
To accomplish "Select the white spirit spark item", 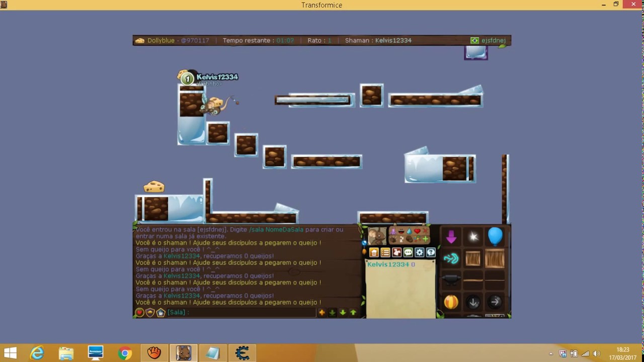I will click(x=473, y=237).
